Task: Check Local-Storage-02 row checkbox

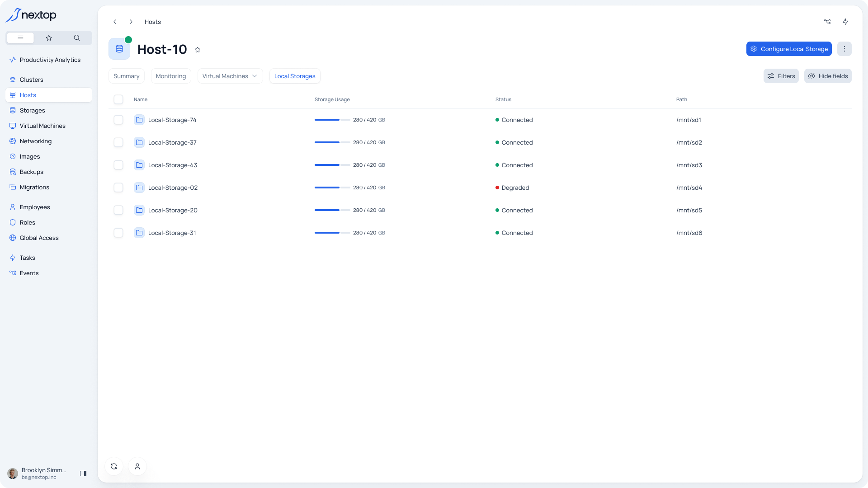Action: click(118, 188)
